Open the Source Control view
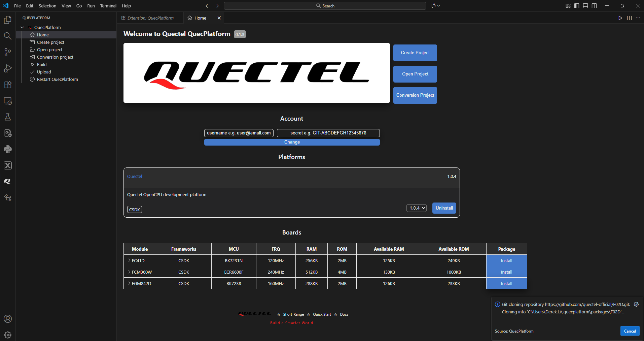This screenshot has width=644, height=341. tap(7, 52)
